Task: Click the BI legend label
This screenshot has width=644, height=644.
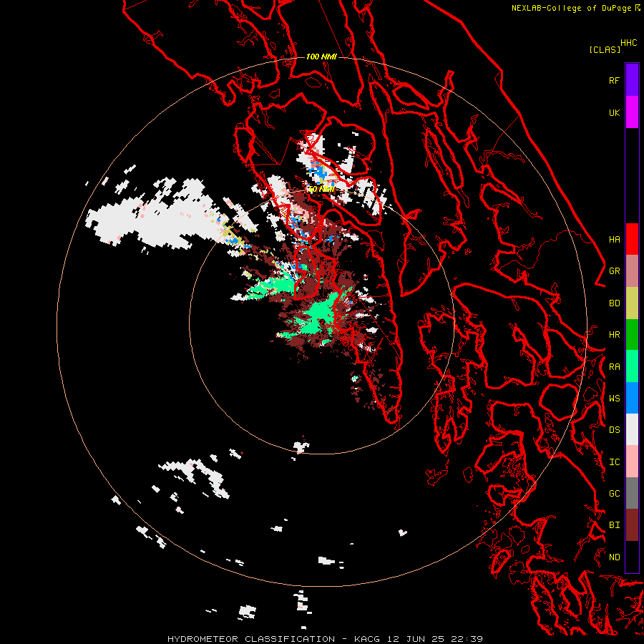Action: [614, 525]
